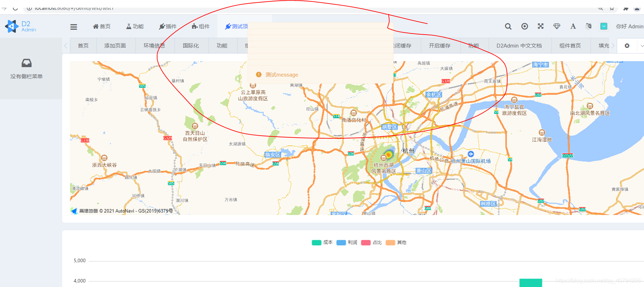
Task: Switch to the 添加页面 tab
Action: tap(115, 46)
